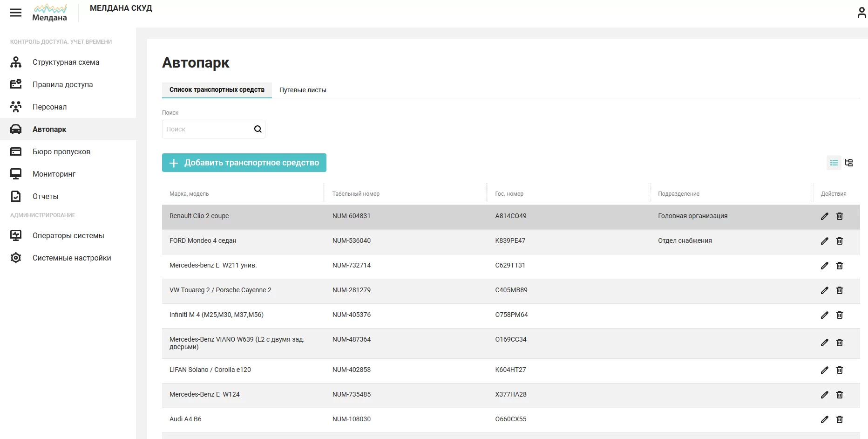Click Отдел снабжения department cell

(x=685, y=240)
